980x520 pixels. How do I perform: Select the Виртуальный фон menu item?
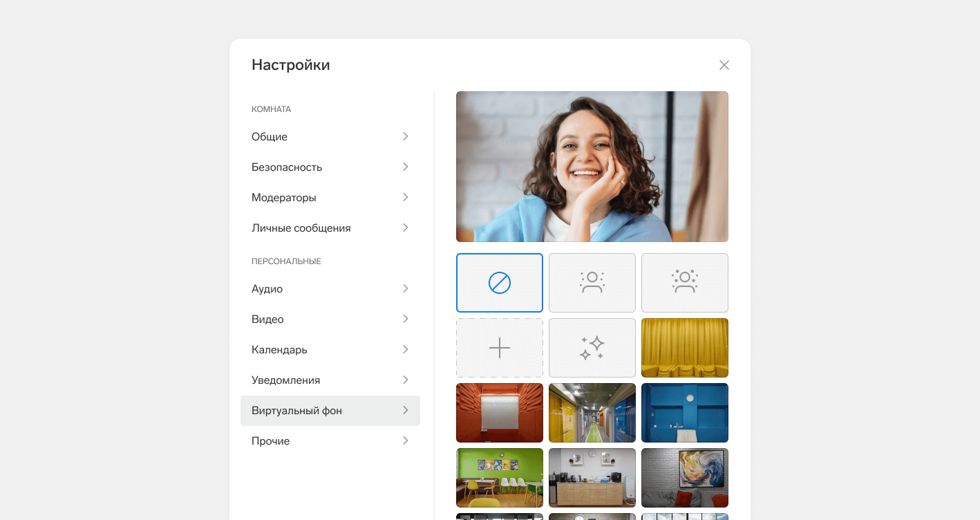click(330, 411)
